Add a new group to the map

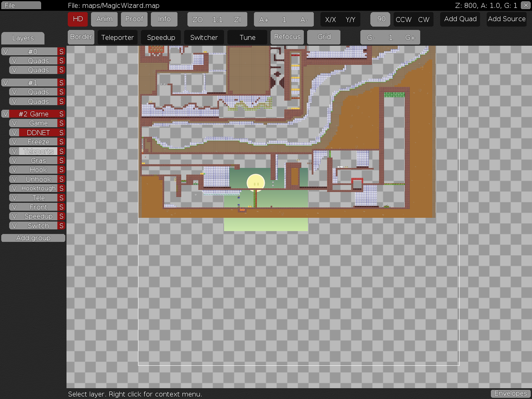33,238
